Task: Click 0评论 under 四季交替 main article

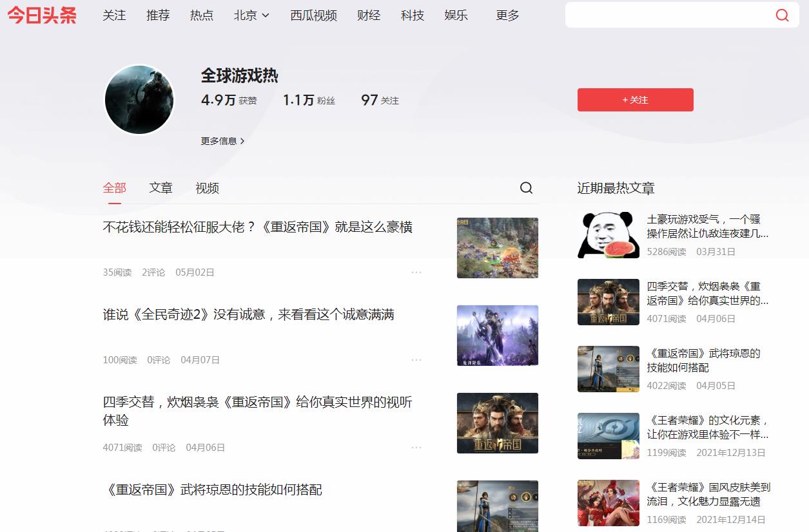Action: coord(164,448)
